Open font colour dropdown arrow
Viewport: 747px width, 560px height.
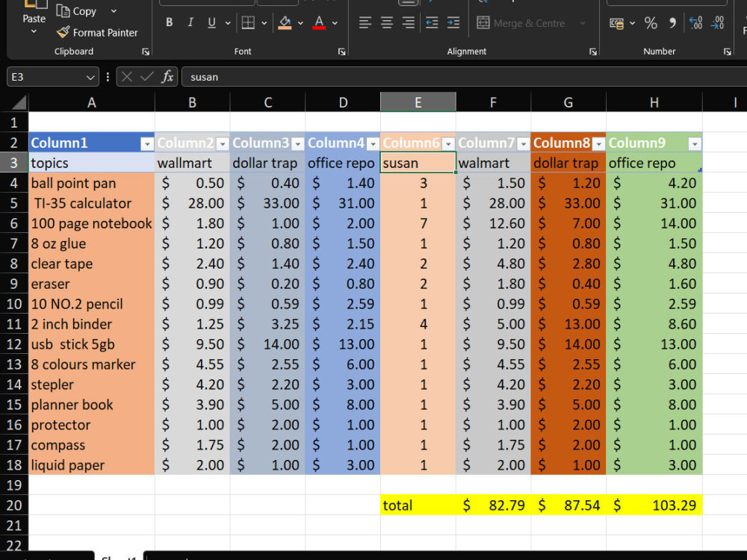[x=335, y=23]
